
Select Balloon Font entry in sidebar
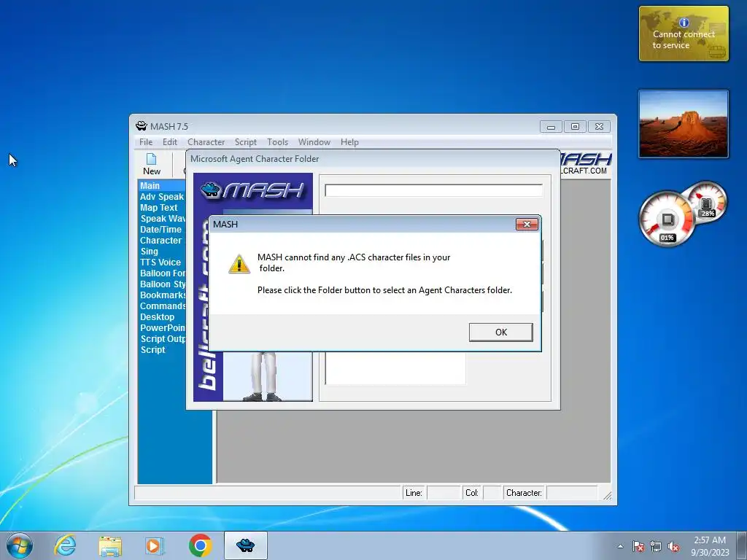[x=162, y=273]
